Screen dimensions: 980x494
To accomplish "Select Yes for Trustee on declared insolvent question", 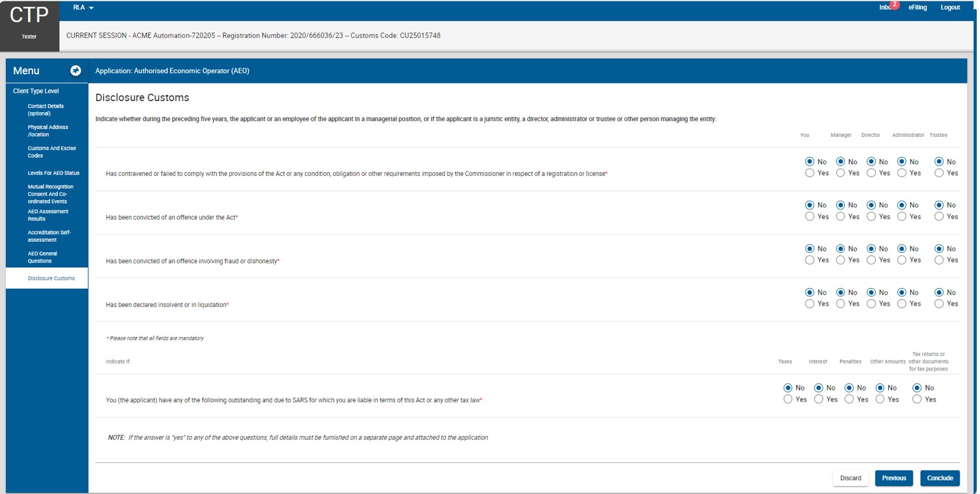I will click(939, 304).
